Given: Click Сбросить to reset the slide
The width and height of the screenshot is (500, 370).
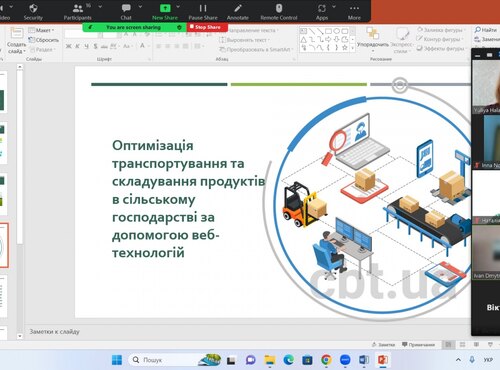Looking at the screenshot, I should click(x=44, y=40).
